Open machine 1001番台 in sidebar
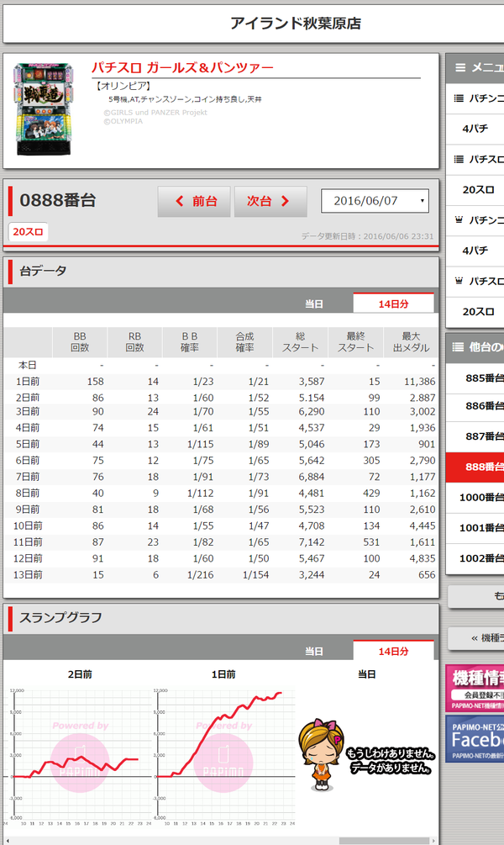This screenshot has width=504, height=845. (475, 528)
